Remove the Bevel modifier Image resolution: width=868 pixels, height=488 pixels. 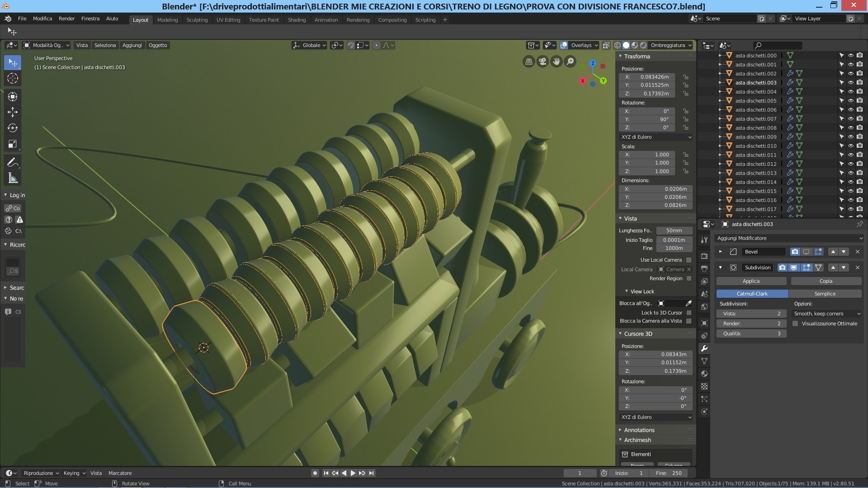click(x=858, y=252)
